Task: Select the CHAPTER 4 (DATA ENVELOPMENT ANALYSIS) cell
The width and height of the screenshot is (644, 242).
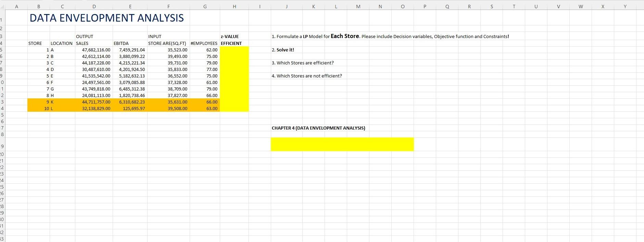Action: pyautogui.click(x=318, y=128)
